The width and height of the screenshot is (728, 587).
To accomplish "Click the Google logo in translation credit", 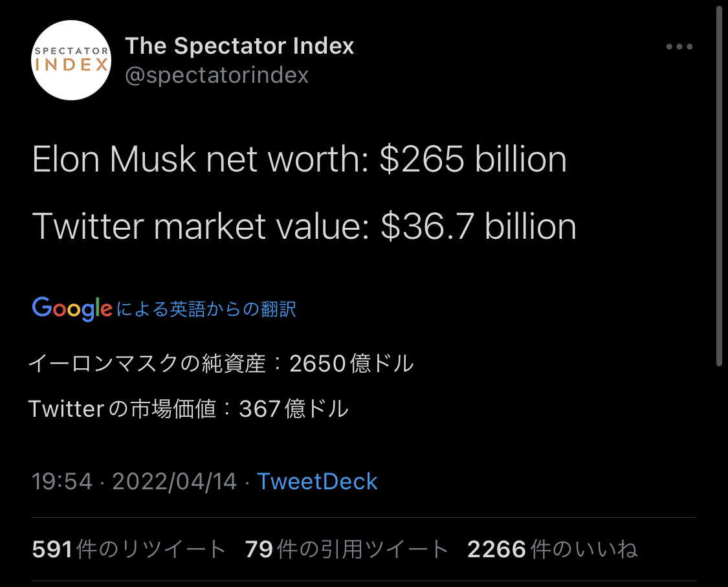I will click(x=72, y=309).
